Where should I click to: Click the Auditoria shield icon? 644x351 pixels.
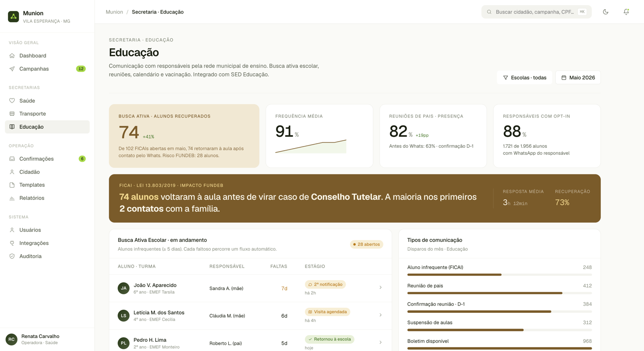(x=12, y=256)
